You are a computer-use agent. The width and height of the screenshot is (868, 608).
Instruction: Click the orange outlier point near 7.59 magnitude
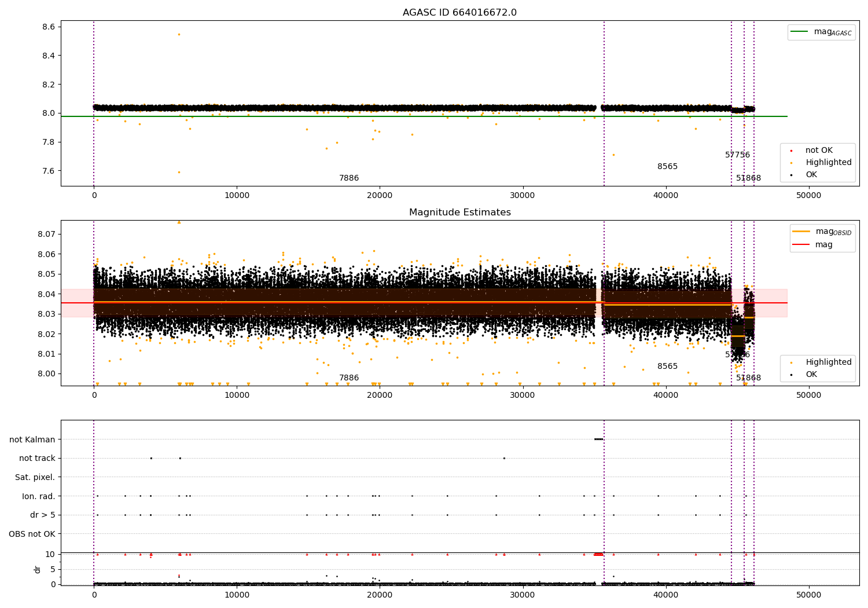(x=179, y=172)
